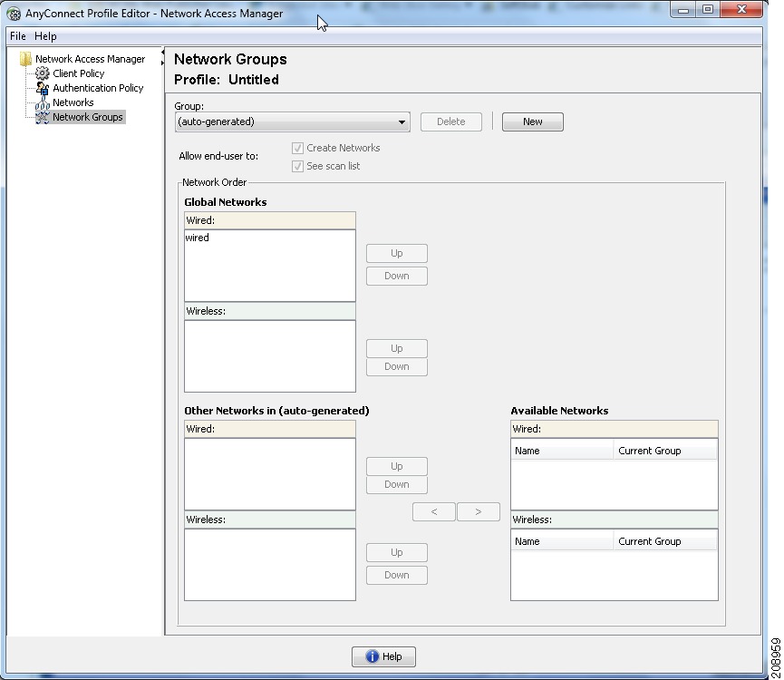Click the Network Groups icon in tree
Image resolution: width=784 pixels, height=680 pixels.
(43, 117)
